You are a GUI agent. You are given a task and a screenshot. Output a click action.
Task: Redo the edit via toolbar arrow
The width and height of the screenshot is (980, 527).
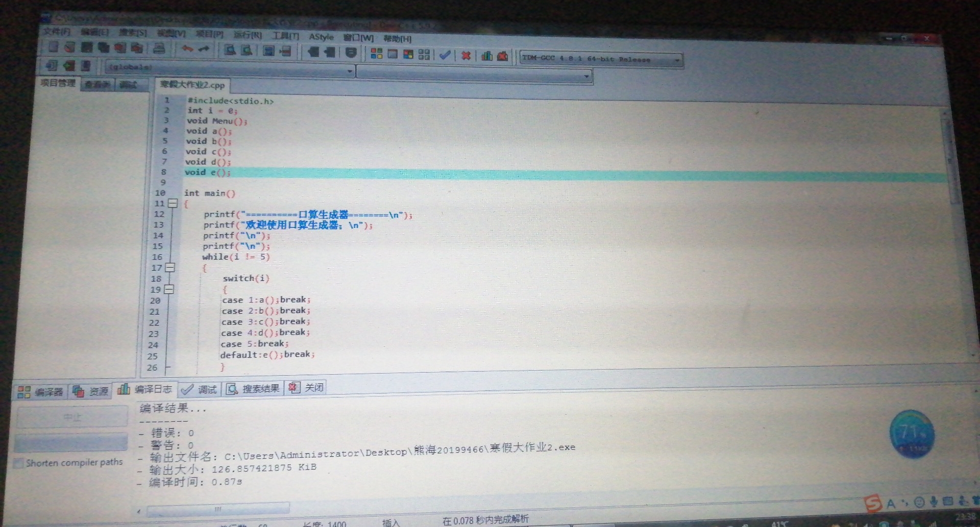tap(204, 49)
